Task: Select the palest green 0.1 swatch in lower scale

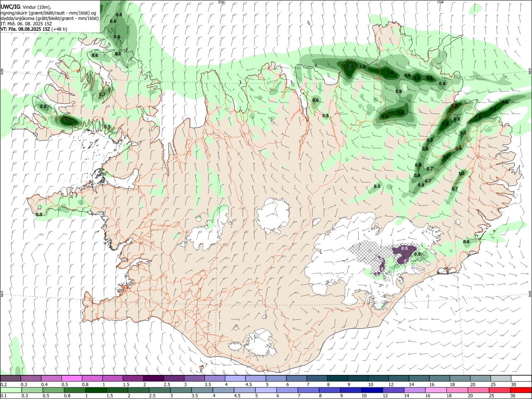Action: pos(11,390)
